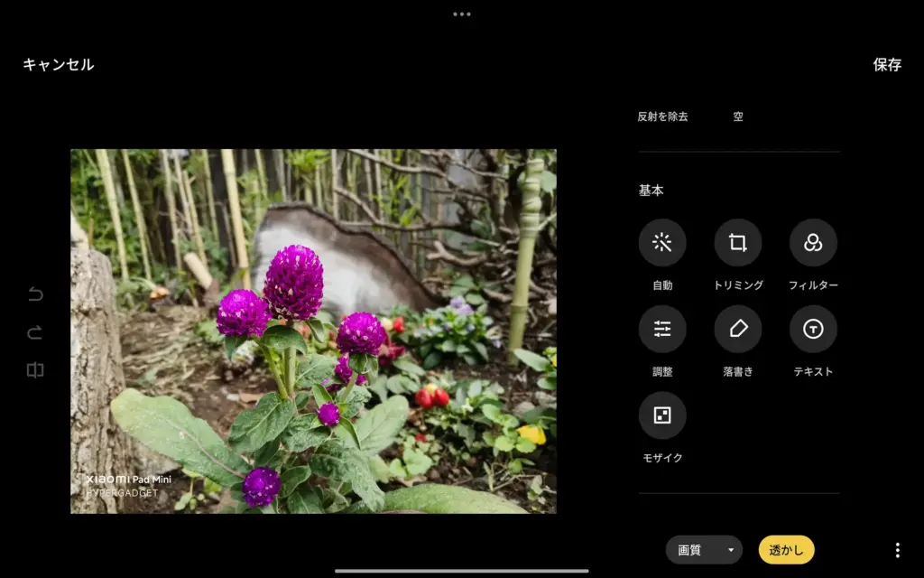
Task: Select the 自動 (Auto enhance) tool
Action: pyautogui.click(x=662, y=242)
